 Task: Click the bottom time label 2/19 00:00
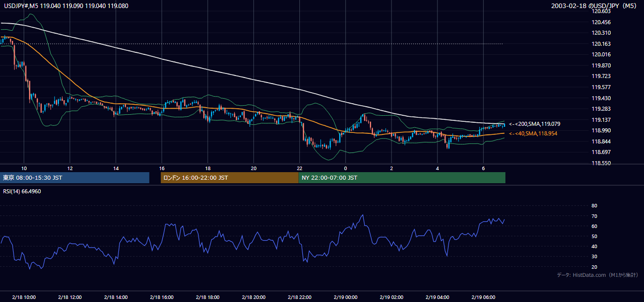point(346,297)
